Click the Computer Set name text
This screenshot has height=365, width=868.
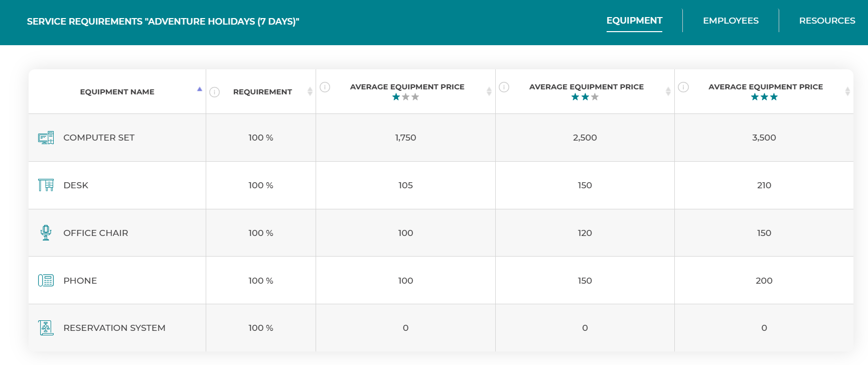[99, 138]
